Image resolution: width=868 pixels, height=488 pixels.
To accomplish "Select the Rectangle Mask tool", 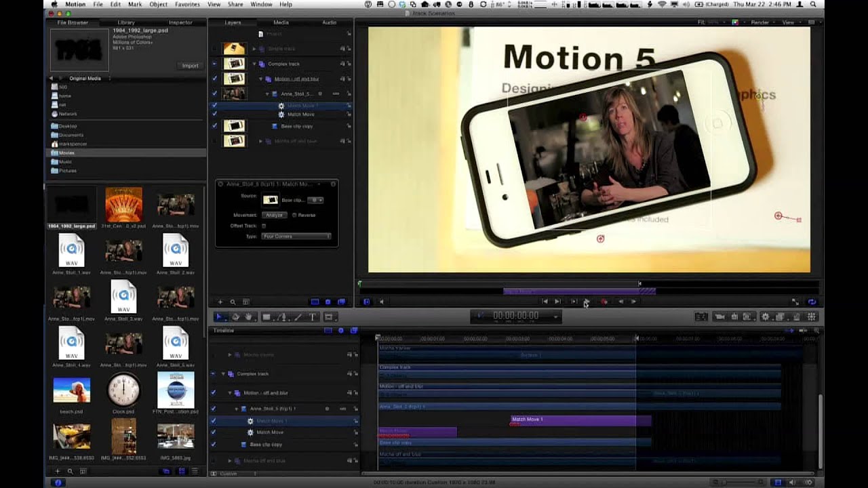I will (x=329, y=317).
